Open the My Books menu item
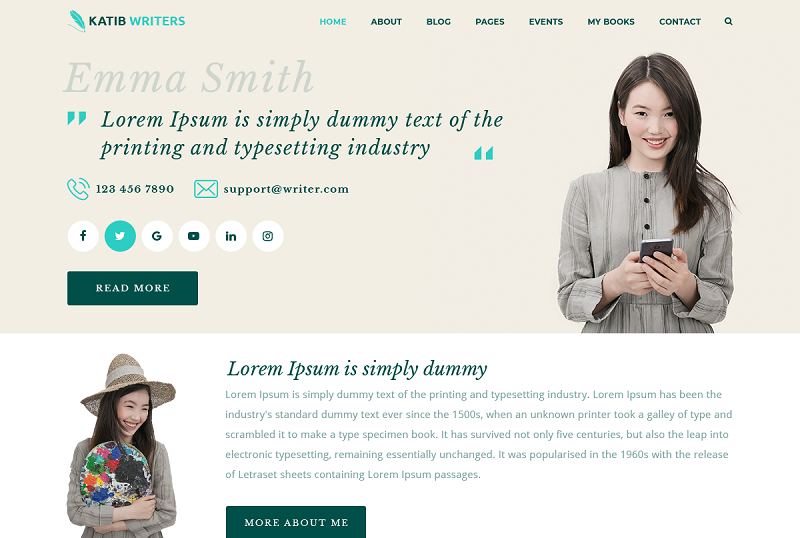 pos(611,21)
